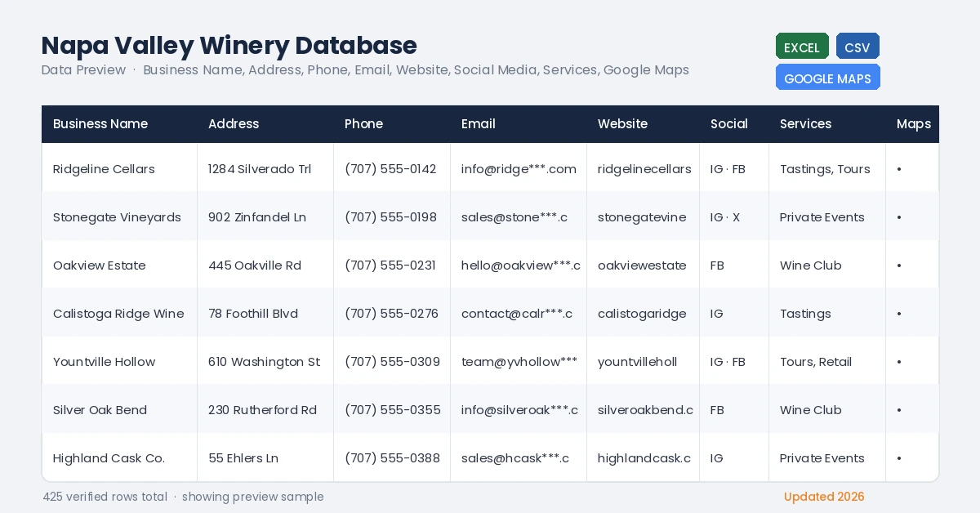Click the Website column header
Screen dimensions: 980x513
[x=622, y=124]
